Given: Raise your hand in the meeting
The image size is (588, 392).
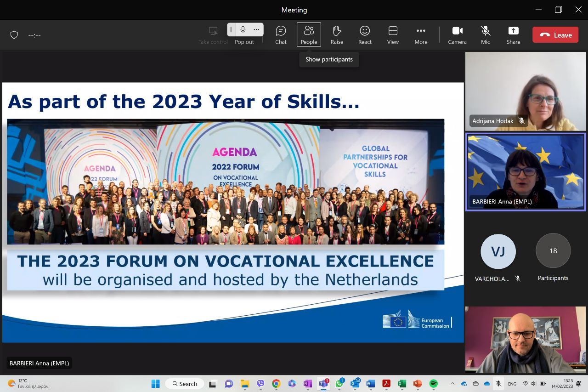Looking at the screenshot, I should (x=337, y=35).
